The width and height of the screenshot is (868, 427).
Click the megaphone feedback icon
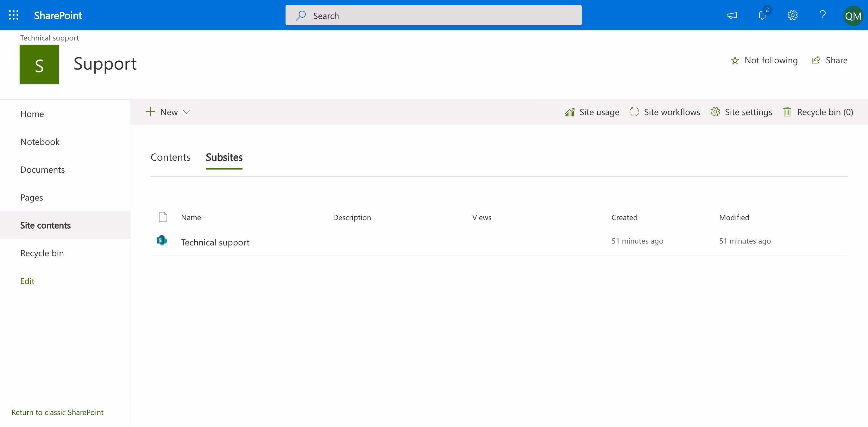coord(732,15)
